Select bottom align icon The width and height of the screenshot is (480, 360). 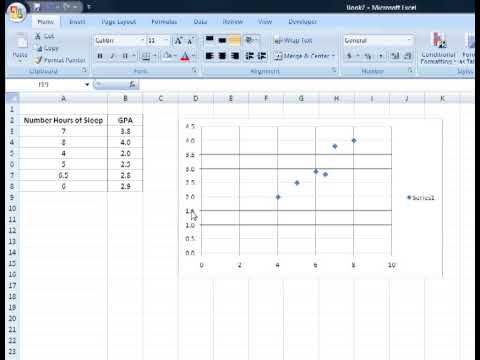[x=235, y=40]
